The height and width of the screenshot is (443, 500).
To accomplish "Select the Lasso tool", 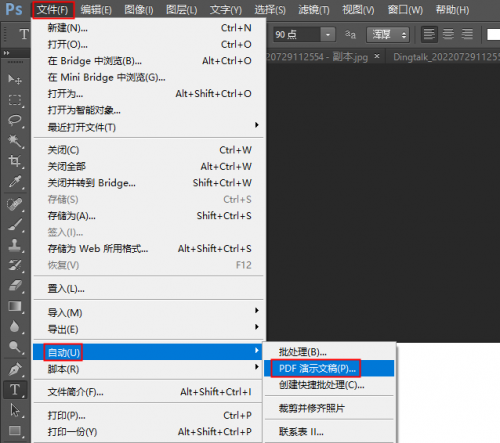I will click(x=15, y=120).
